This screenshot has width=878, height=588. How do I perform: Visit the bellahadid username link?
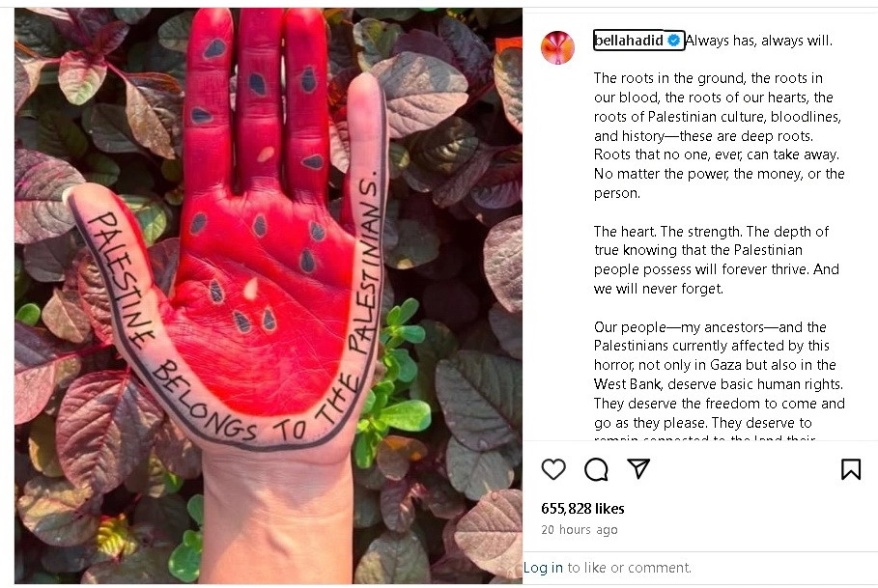(x=629, y=41)
